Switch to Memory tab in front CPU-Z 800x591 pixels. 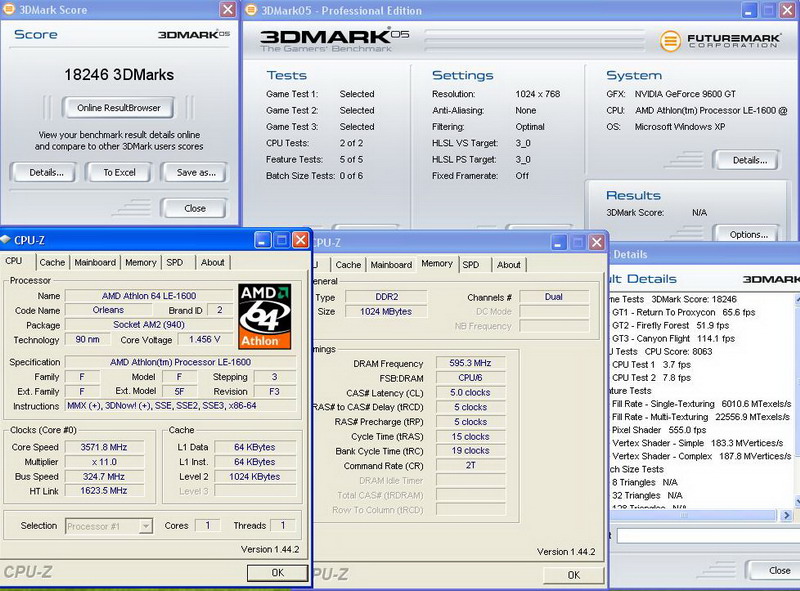tap(141, 262)
